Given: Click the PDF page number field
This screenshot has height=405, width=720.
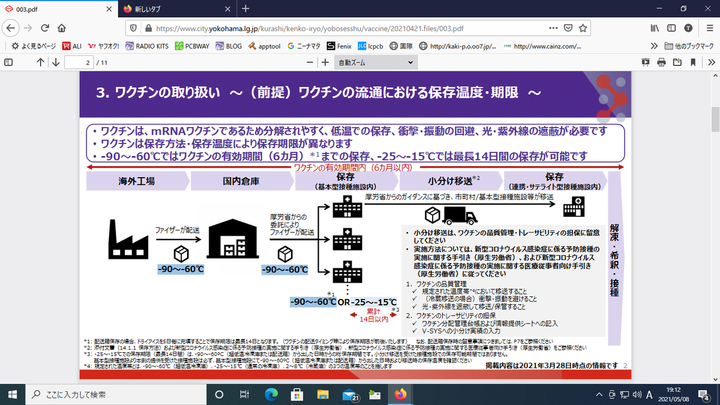Looking at the screenshot, I should [79, 62].
